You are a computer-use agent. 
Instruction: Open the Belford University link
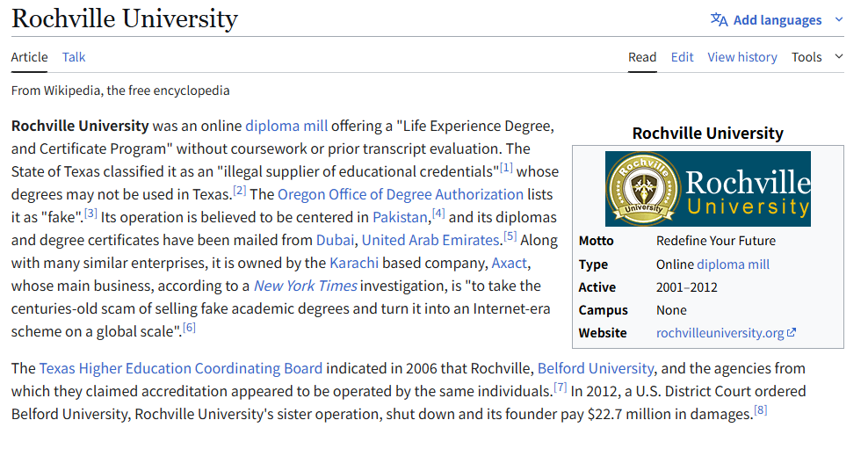596,368
